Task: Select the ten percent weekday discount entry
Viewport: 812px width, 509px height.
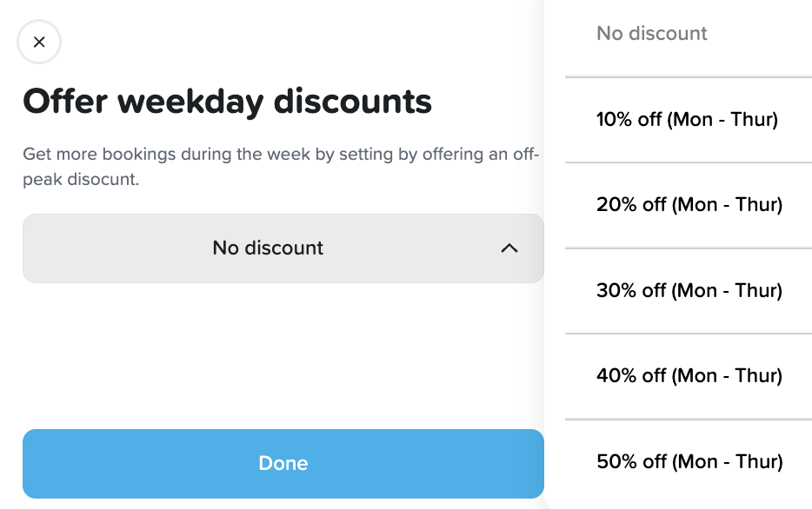Action: pos(687,120)
